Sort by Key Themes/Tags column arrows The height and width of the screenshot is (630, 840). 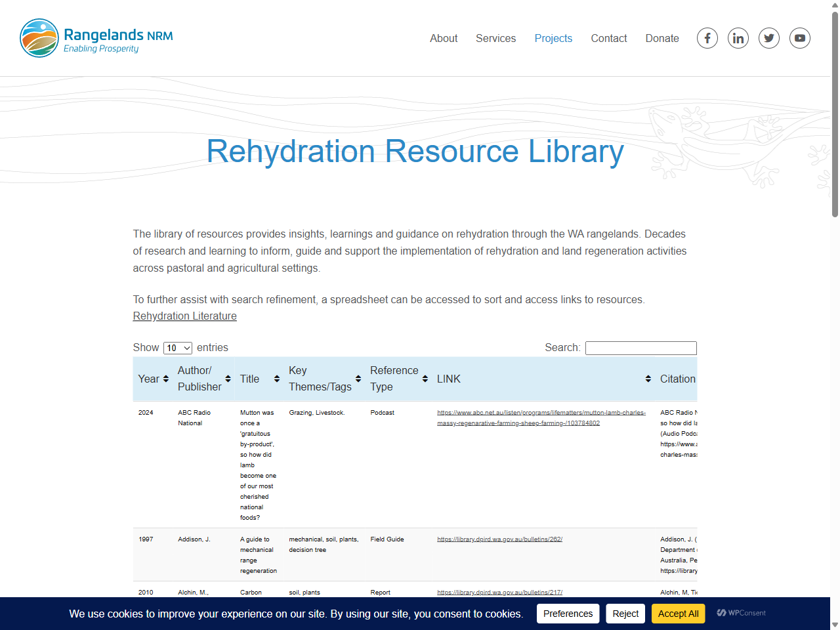click(358, 379)
